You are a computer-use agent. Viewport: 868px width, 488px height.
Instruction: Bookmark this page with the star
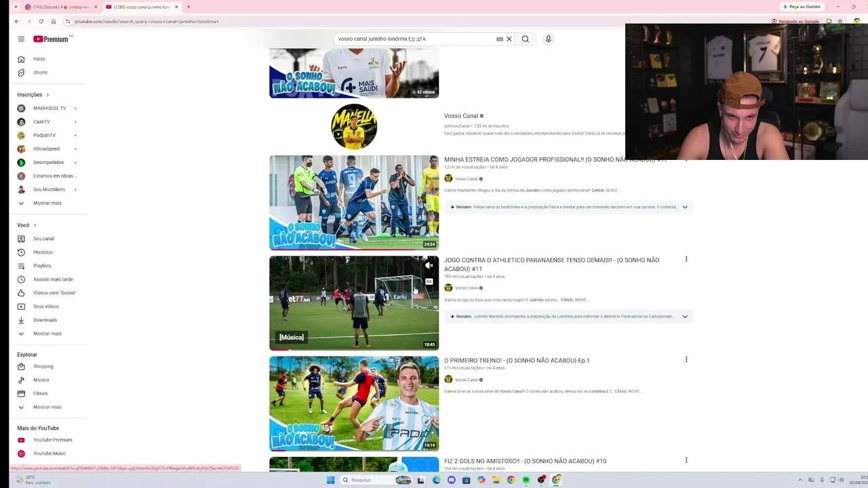point(840,21)
